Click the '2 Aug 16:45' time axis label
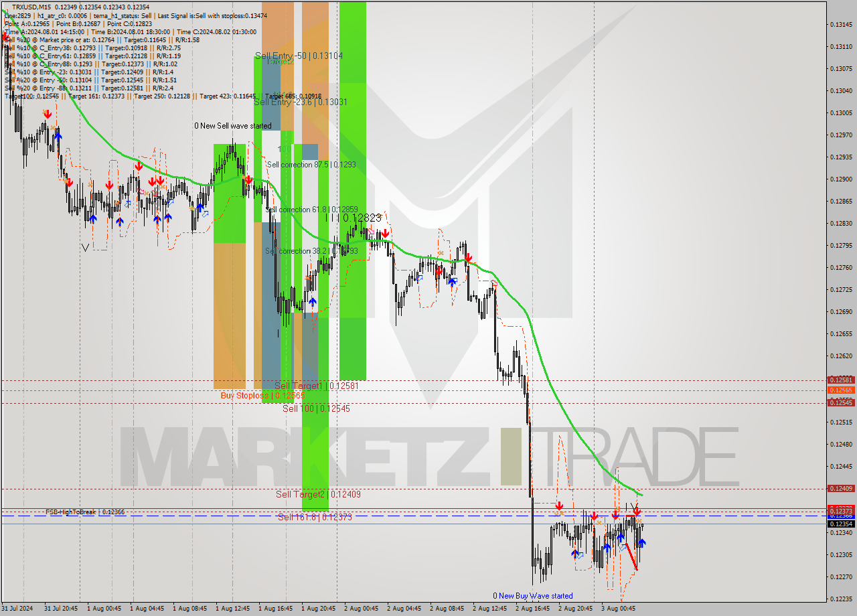The width and height of the screenshot is (857, 616). (532, 609)
